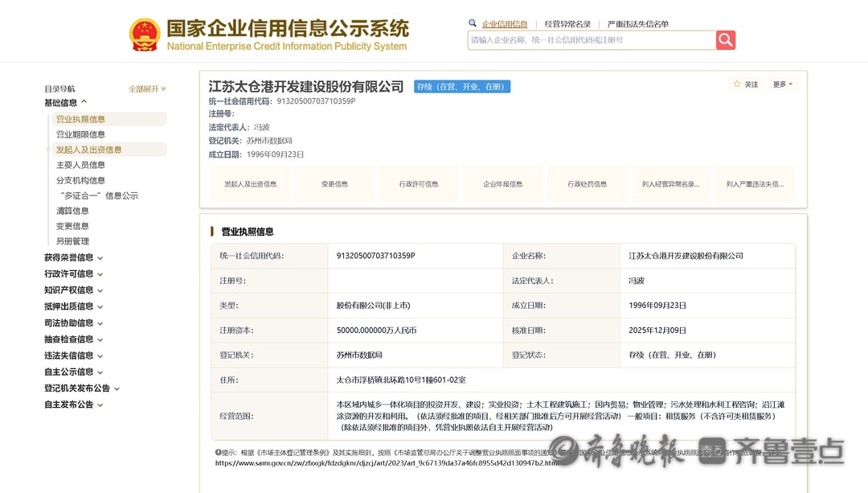Click the samr.gov.cn notice link
Viewport: 868px width, 493px height.
[387, 463]
